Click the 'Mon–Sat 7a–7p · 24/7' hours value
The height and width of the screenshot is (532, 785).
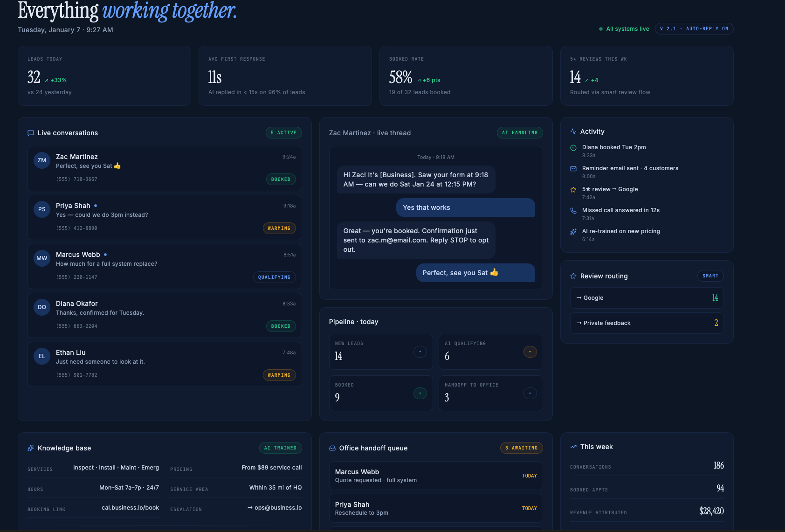point(129,488)
